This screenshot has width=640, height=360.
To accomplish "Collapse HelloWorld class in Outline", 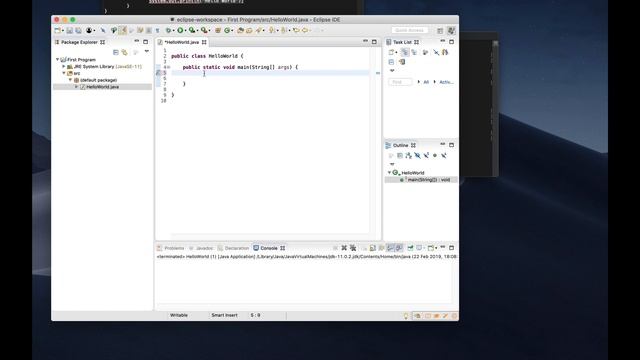I will point(389,173).
